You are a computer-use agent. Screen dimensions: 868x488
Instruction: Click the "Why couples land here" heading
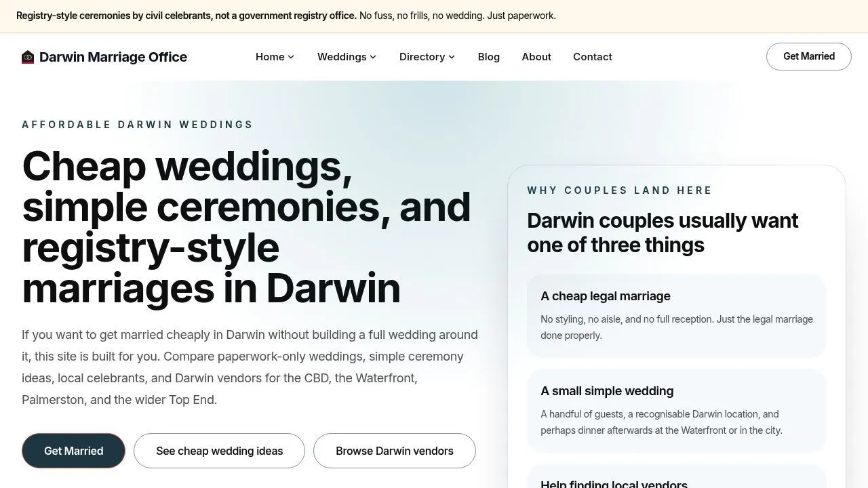pos(619,190)
